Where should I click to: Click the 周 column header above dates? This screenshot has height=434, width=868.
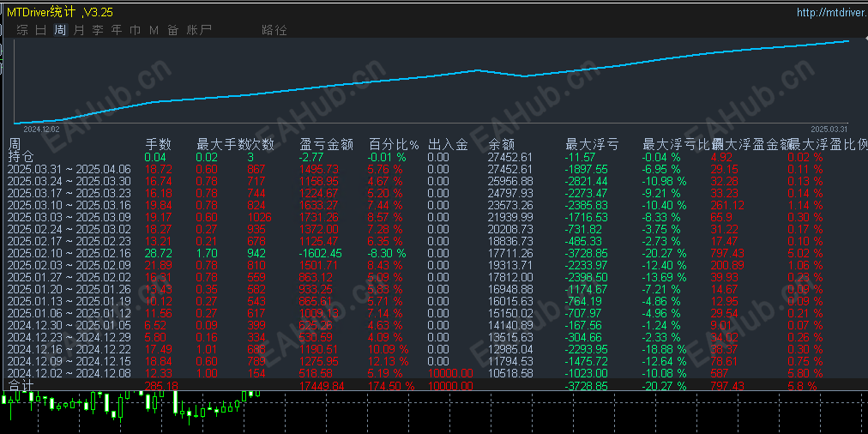[15, 144]
